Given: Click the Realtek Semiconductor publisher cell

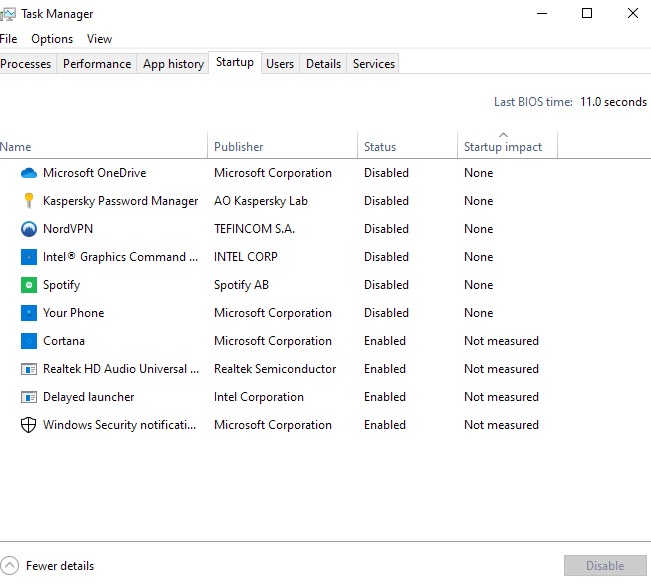Looking at the screenshot, I should (275, 369).
